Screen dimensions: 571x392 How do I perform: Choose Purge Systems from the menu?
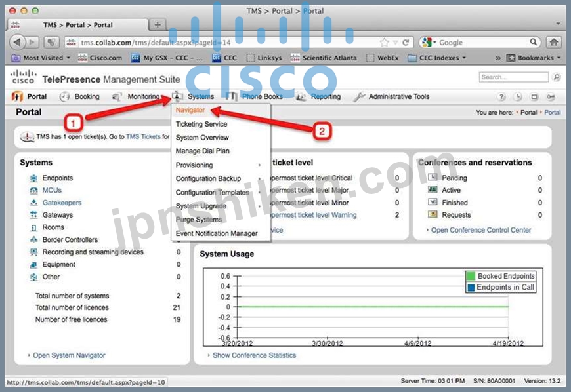click(x=198, y=220)
